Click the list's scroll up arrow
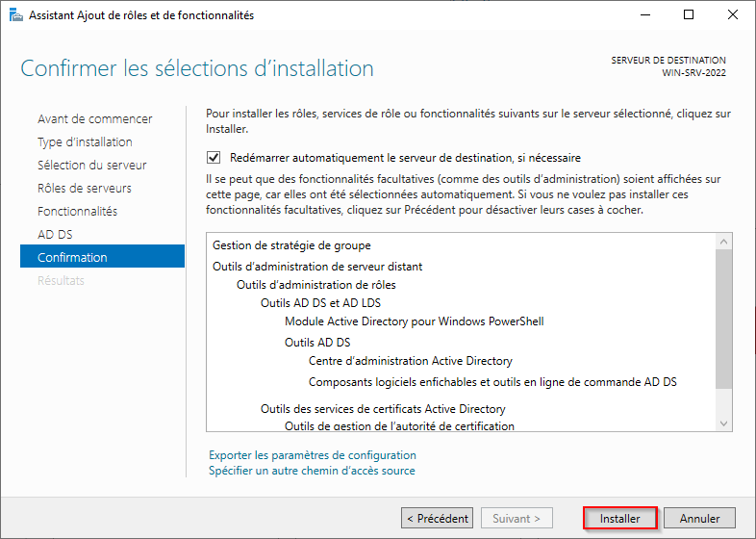756x539 pixels. pos(723,242)
